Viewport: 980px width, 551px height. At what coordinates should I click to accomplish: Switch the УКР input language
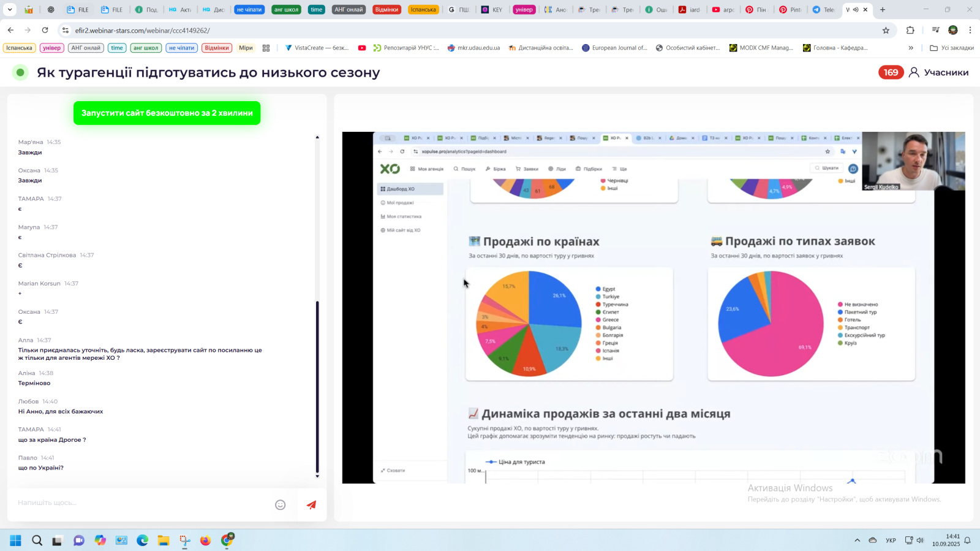point(891,540)
